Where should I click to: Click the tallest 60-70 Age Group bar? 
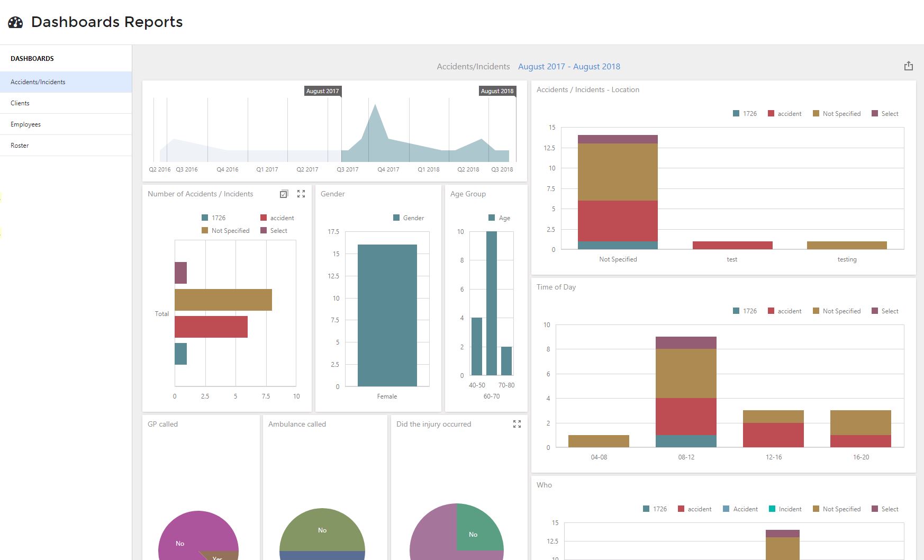[x=492, y=303]
